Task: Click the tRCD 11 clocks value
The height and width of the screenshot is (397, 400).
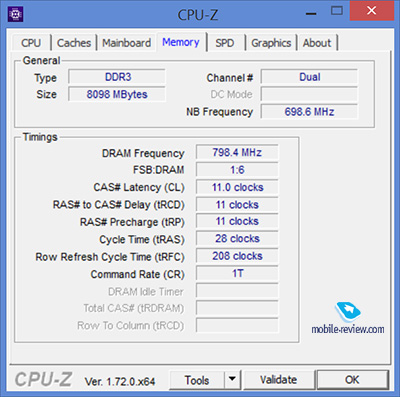Action: [x=237, y=205]
